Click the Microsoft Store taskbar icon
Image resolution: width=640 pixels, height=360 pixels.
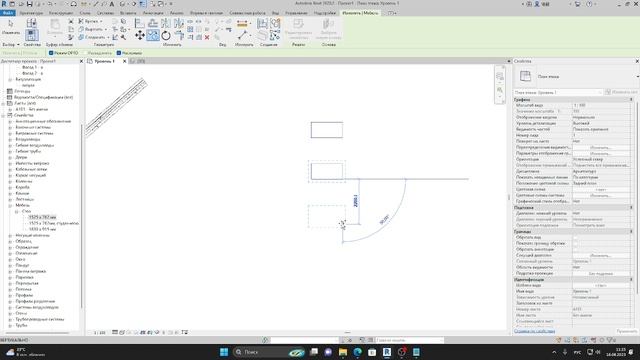tap(372, 352)
